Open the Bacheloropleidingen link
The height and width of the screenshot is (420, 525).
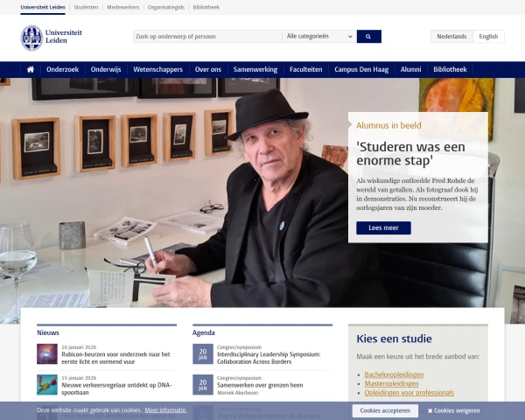pos(394,374)
